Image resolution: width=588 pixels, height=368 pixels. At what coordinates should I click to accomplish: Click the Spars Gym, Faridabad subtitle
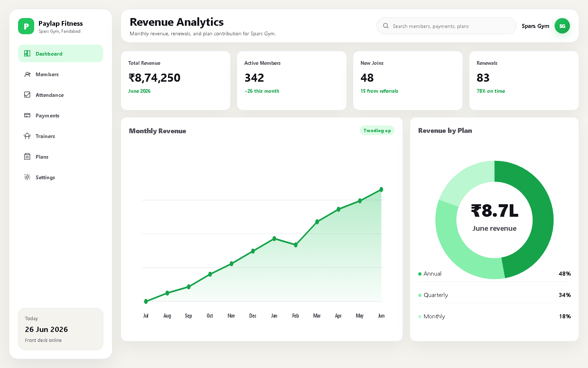[x=60, y=31]
